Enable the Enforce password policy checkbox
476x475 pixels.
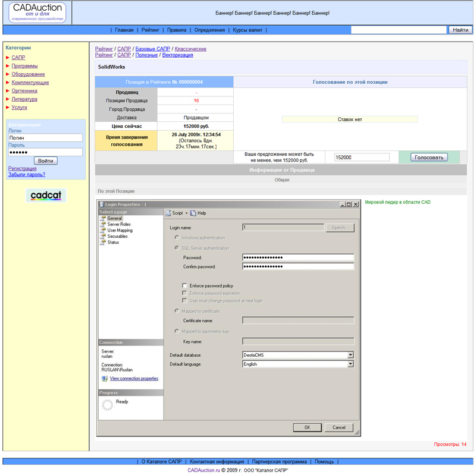[184, 286]
